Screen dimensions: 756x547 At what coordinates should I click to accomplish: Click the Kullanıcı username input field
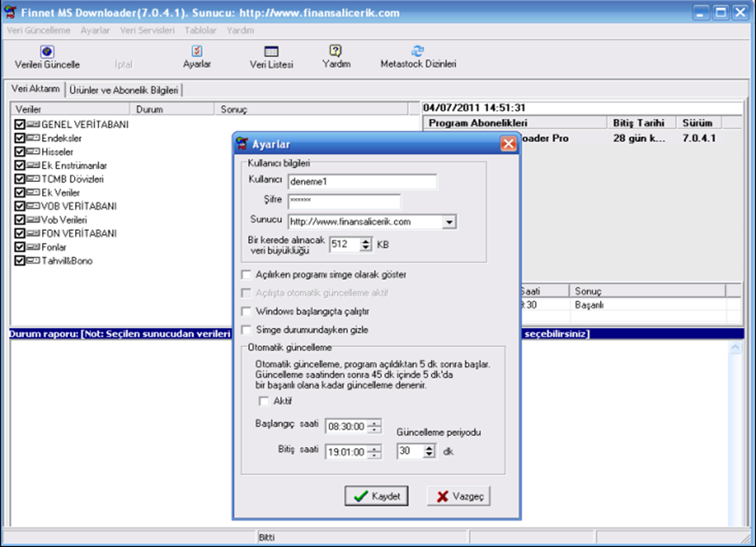tap(362, 182)
